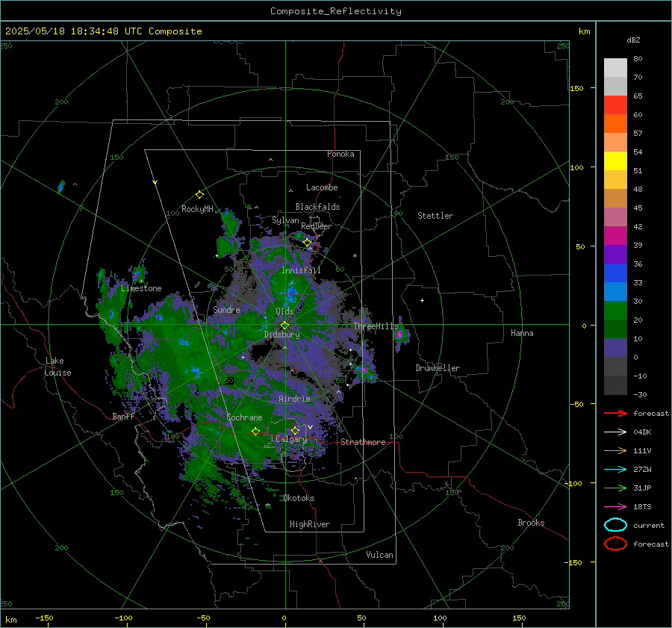
Task: Select the yellow diamond directly above Calgary label
Action: (295, 430)
